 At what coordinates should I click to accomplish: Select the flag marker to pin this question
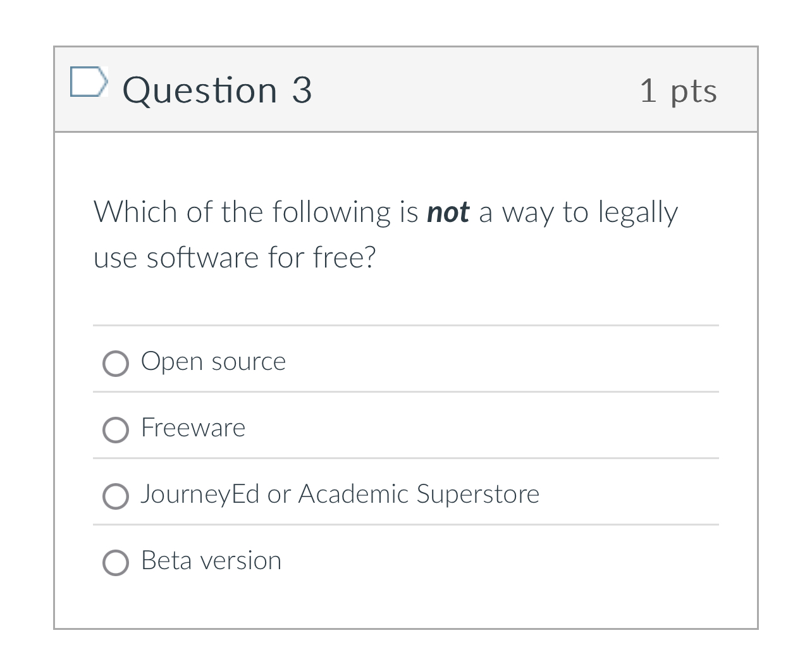[89, 82]
